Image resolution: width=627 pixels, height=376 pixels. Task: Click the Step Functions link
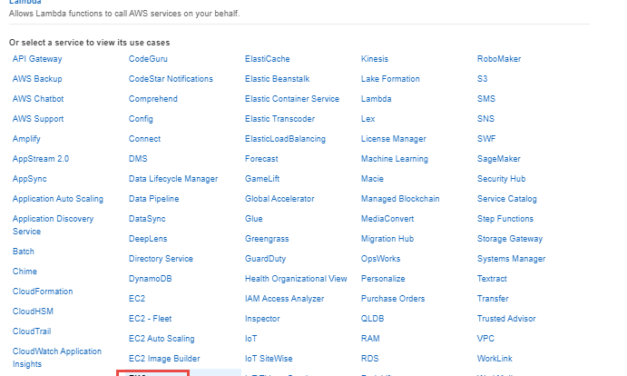(505, 219)
